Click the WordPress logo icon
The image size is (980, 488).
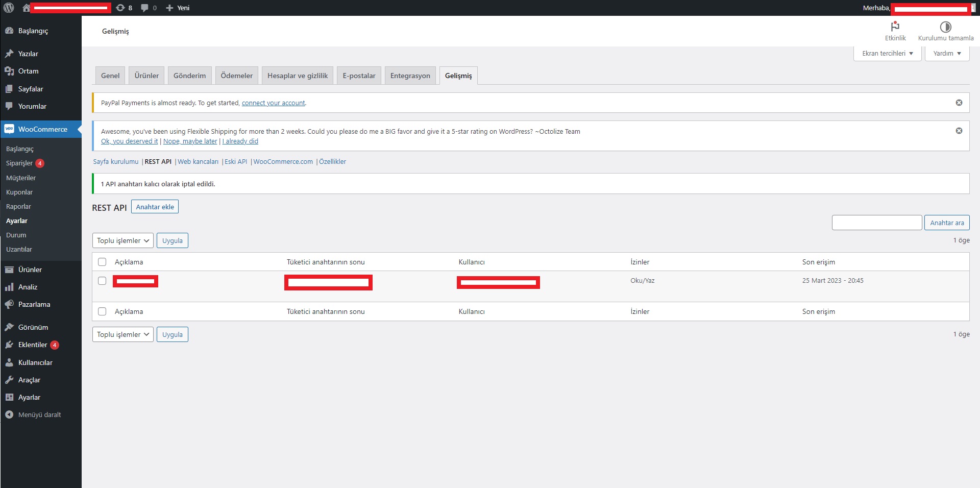9,8
